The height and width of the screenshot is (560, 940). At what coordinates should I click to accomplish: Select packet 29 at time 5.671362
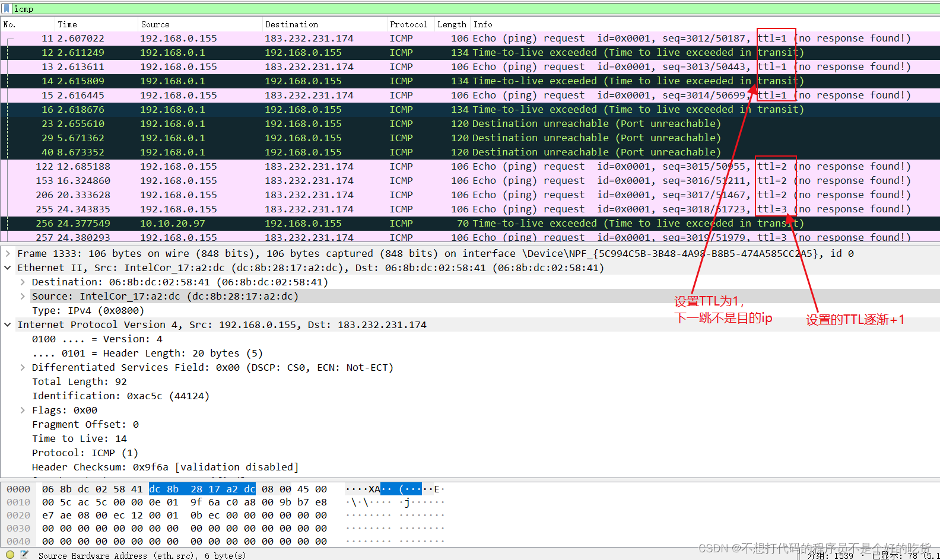[x=470, y=138]
